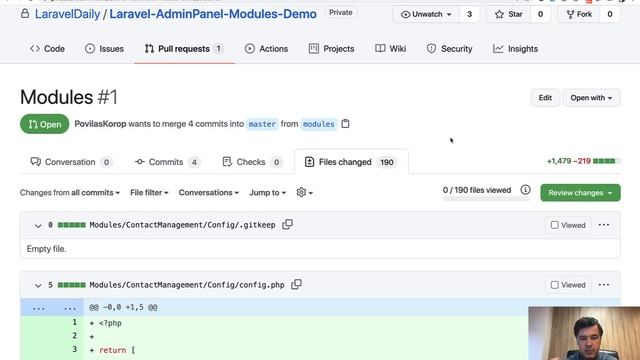Open the Conversations dropdown

pos(209,193)
